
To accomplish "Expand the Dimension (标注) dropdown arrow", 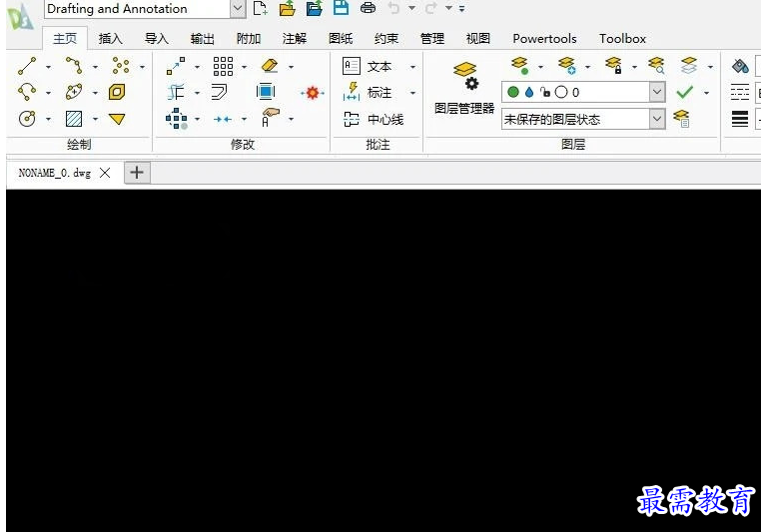I will pos(412,93).
